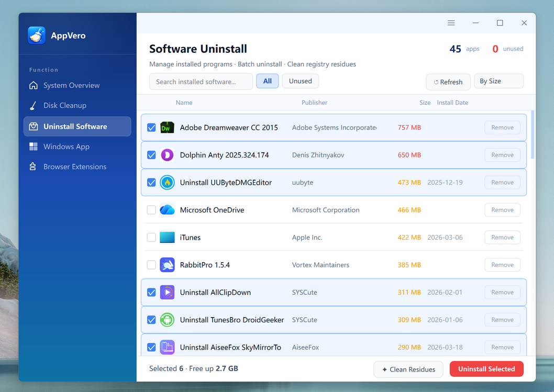554x392 pixels.
Task: Click the RabbitPro app icon
Action: [167, 265]
